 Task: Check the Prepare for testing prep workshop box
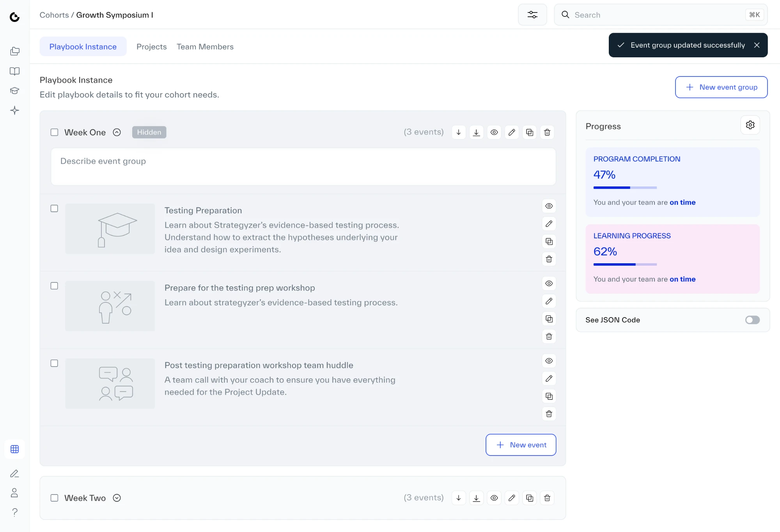[x=54, y=286]
